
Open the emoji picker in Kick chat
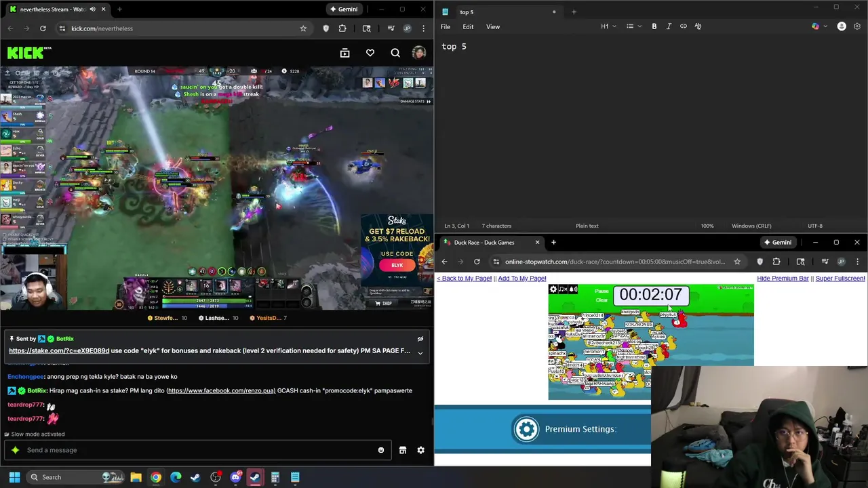381,450
